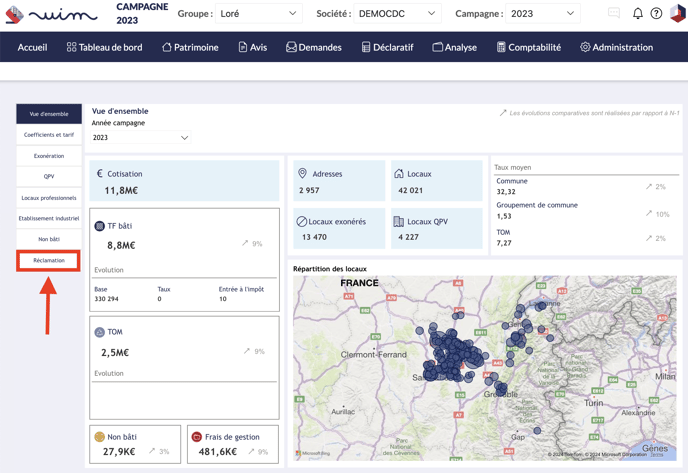
Task: Expand the Groupe dropdown showing Loré
Action: 258,14
